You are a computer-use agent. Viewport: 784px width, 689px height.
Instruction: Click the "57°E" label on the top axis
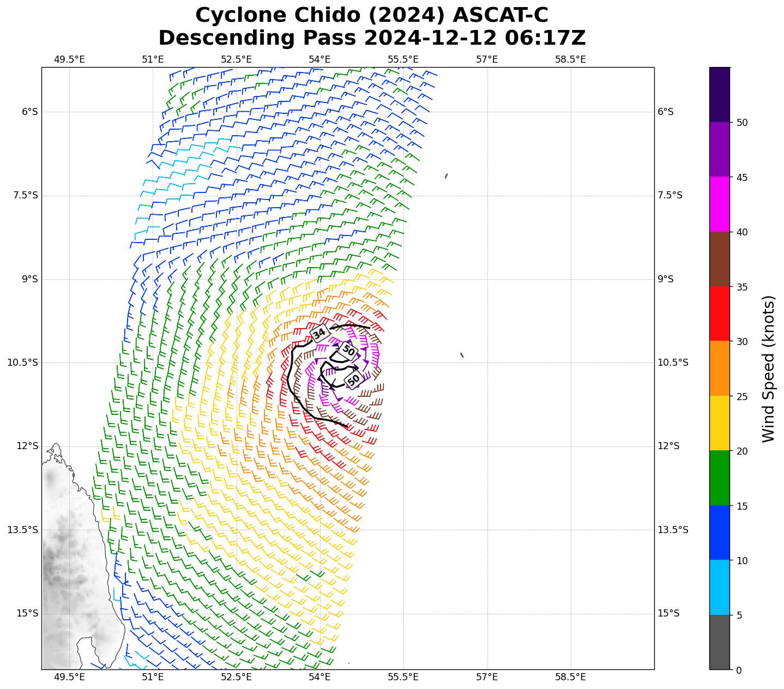click(486, 59)
